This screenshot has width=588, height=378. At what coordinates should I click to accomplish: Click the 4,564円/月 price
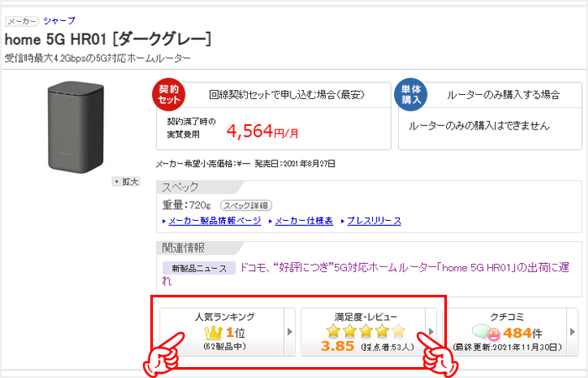click(262, 131)
